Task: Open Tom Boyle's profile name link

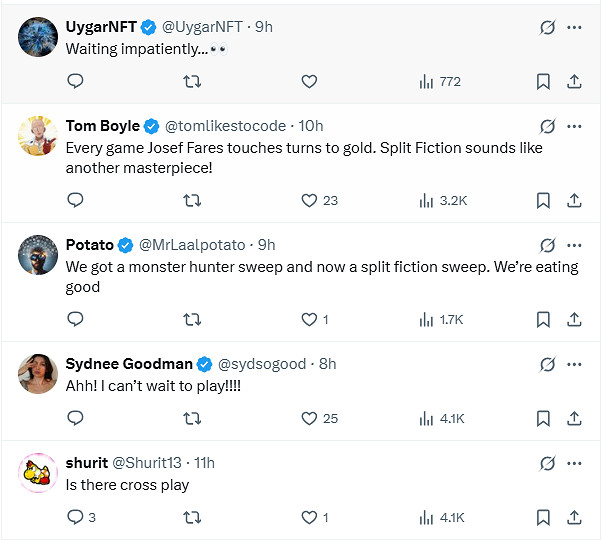Action: pos(103,126)
